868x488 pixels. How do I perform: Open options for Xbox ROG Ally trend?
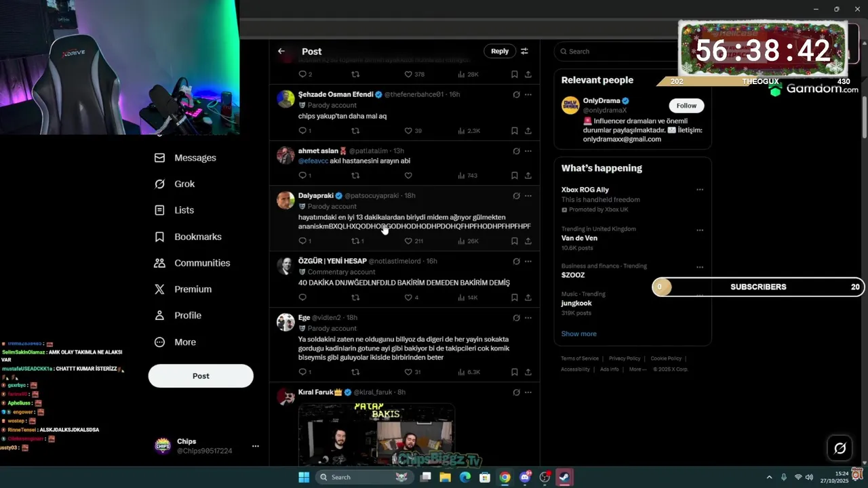tap(700, 190)
